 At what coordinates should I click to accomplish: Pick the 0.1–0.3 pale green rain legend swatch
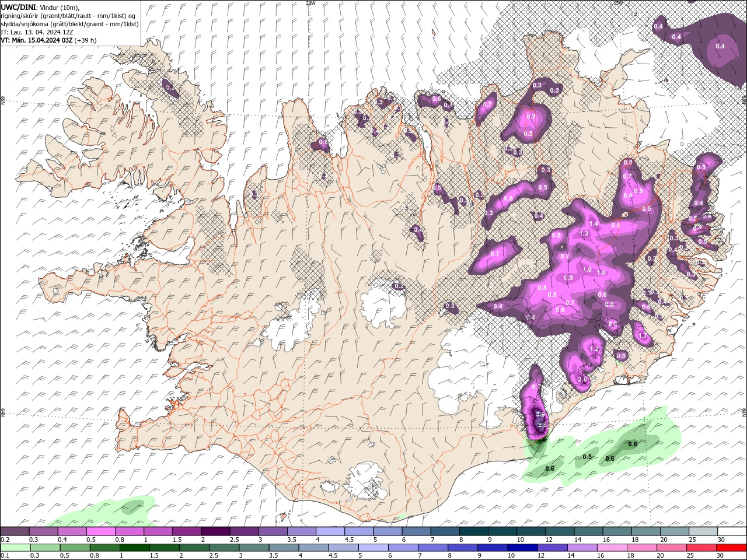point(15,548)
